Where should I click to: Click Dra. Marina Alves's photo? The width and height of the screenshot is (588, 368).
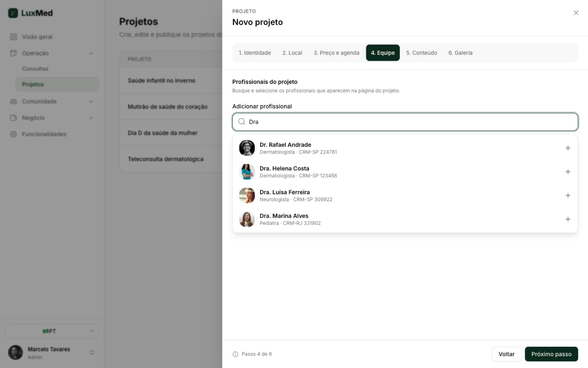(x=247, y=219)
